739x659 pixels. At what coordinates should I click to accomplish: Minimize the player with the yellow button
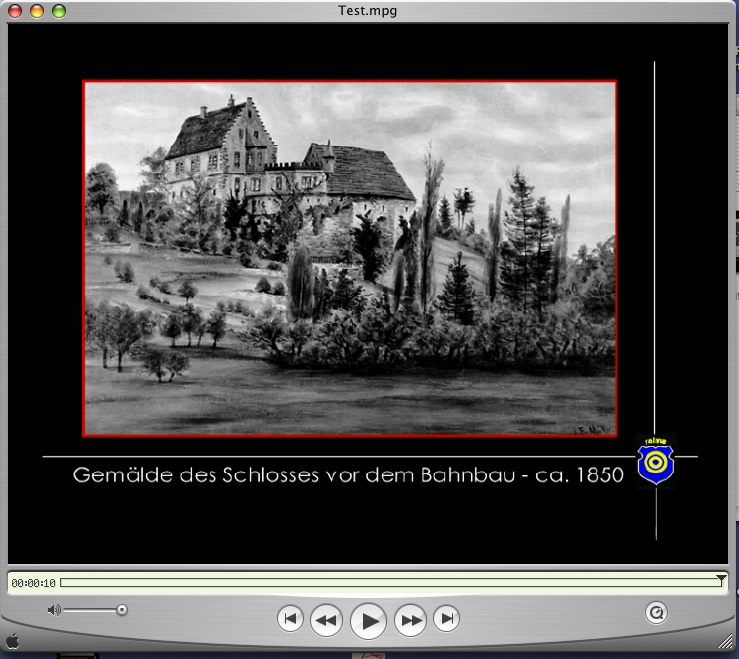38,11
